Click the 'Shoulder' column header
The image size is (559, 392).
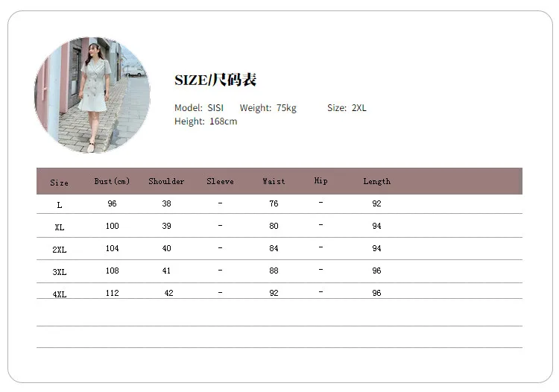(x=166, y=181)
